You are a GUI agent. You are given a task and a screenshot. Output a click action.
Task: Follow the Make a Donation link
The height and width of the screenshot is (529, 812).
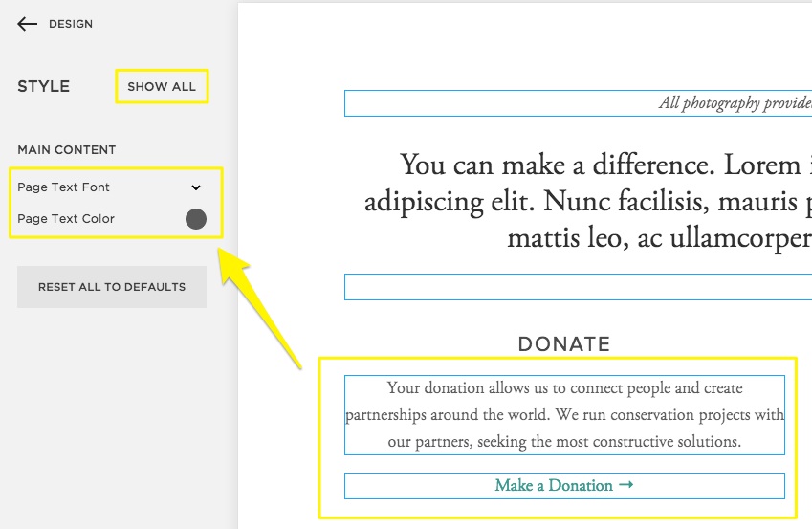pos(554,486)
